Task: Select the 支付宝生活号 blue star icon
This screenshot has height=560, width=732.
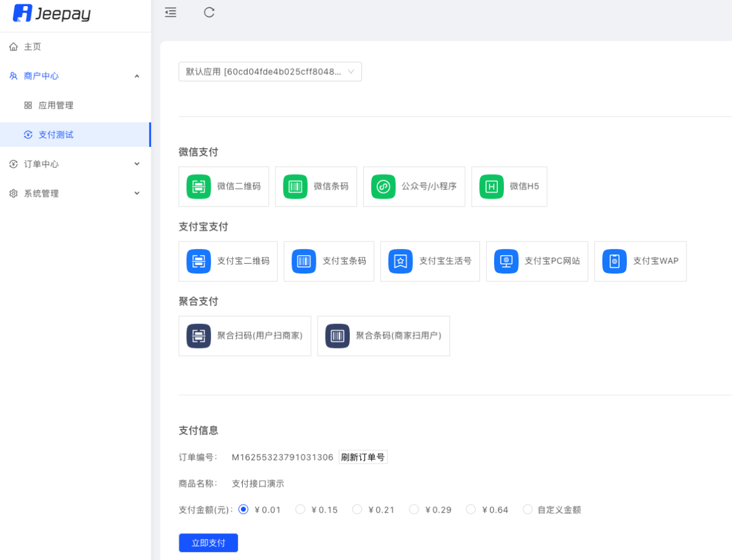Action: click(x=401, y=261)
